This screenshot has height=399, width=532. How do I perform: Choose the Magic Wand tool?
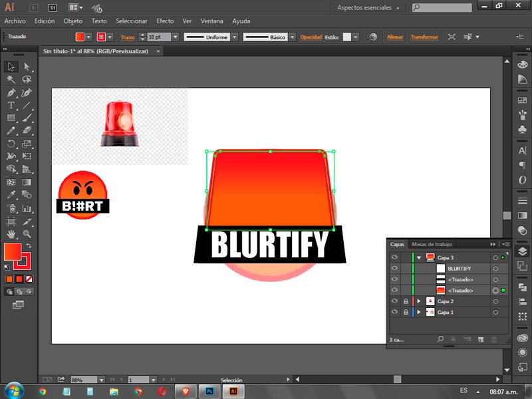11,79
